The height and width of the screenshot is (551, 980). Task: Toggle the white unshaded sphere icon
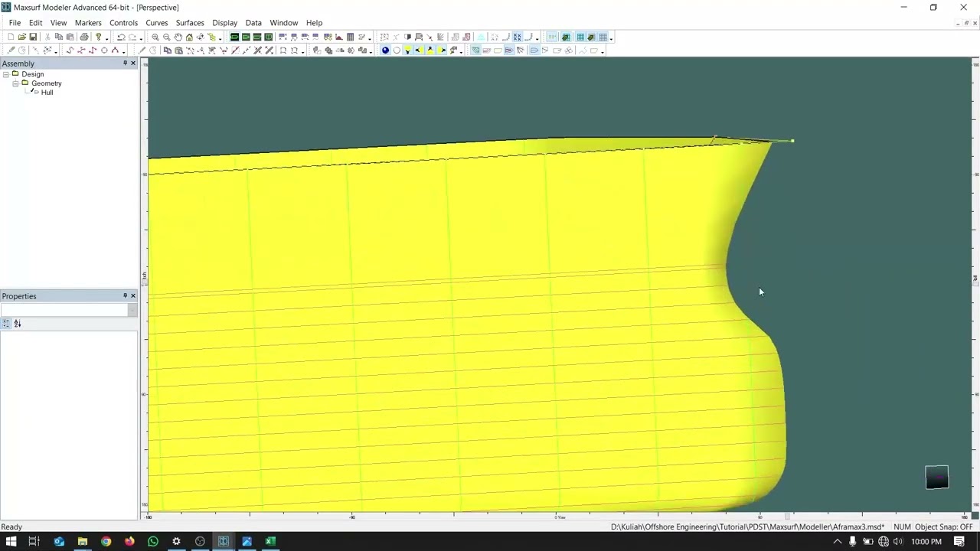click(397, 51)
